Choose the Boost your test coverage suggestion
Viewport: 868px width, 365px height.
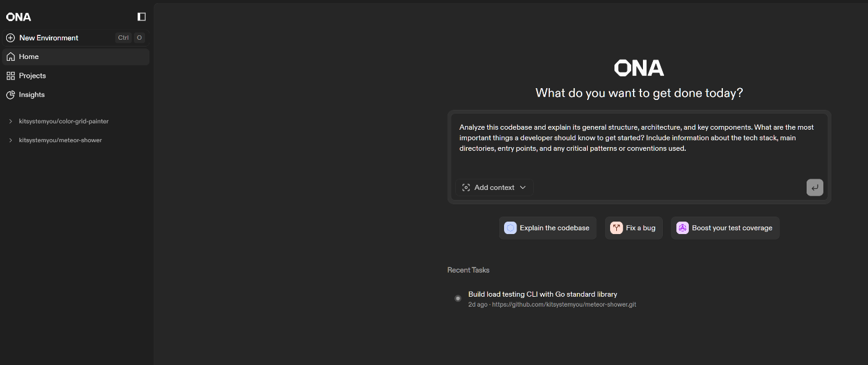pos(725,228)
